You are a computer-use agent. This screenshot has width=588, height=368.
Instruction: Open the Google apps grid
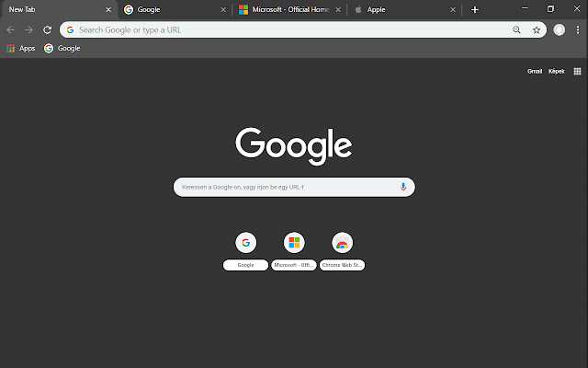[x=577, y=71]
